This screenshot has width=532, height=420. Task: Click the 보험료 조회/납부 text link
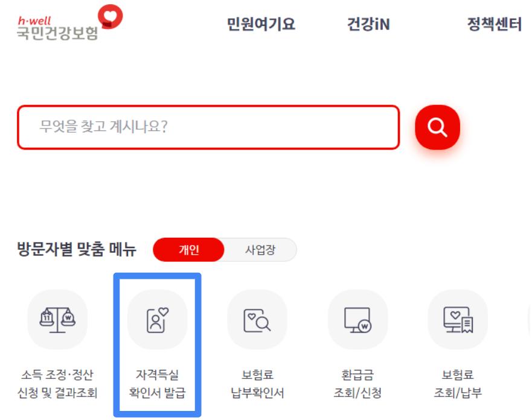click(x=458, y=384)
